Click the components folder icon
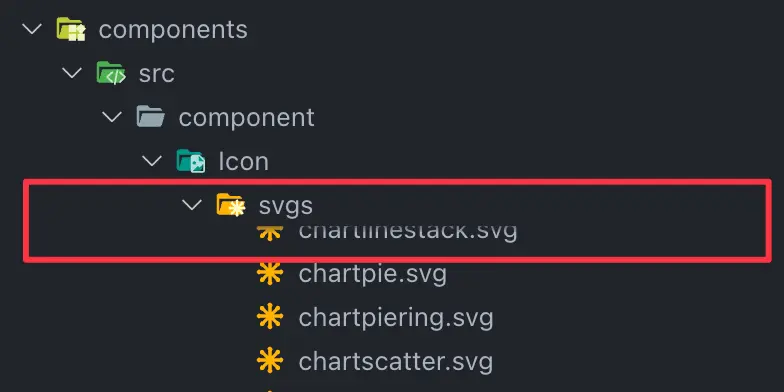The height and width of the screenshot is (392, 784). coord(70,29)
